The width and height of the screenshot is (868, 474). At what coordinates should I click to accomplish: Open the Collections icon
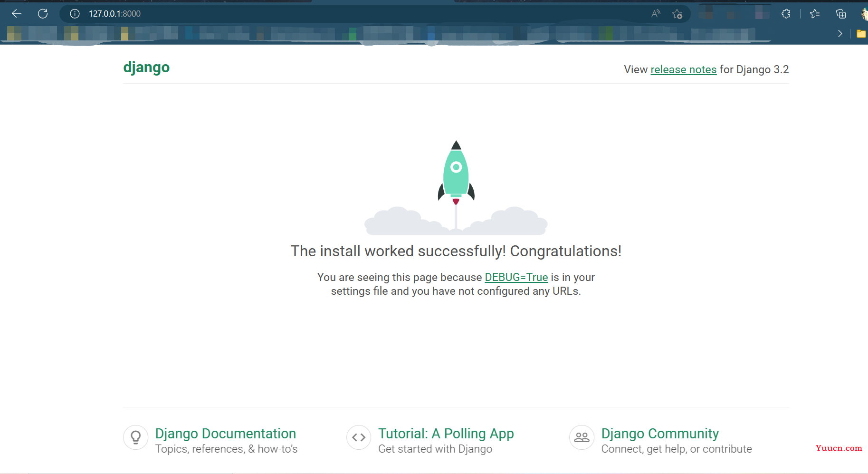(841, 14)
